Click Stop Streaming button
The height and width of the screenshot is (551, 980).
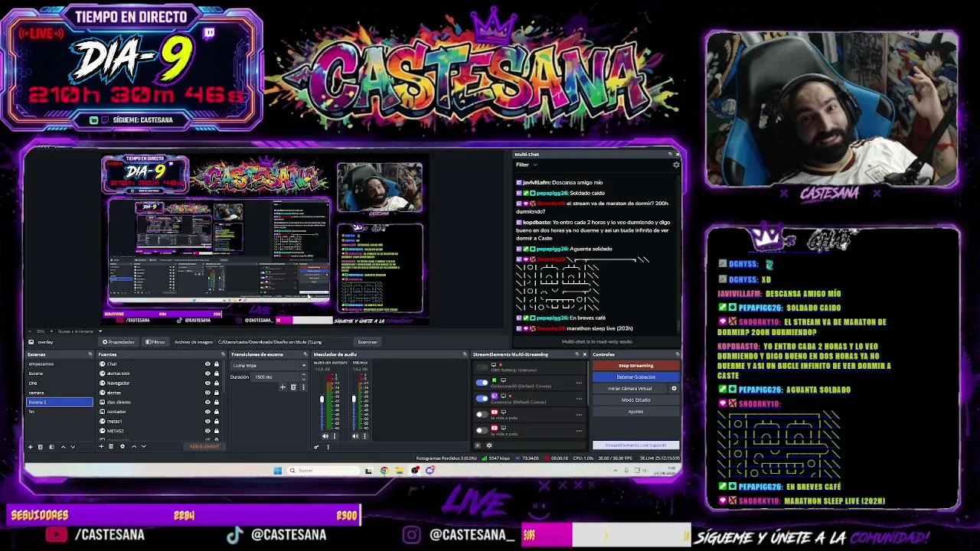point(635,366)
